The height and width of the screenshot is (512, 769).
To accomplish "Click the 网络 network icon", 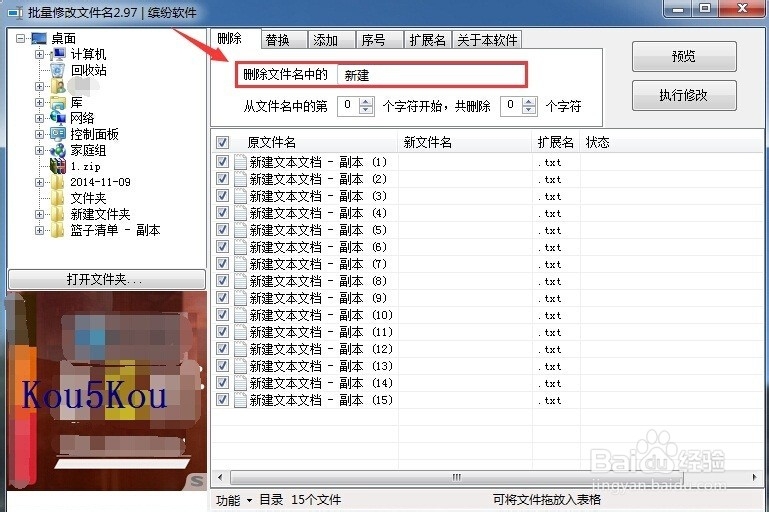I will 58,118.
